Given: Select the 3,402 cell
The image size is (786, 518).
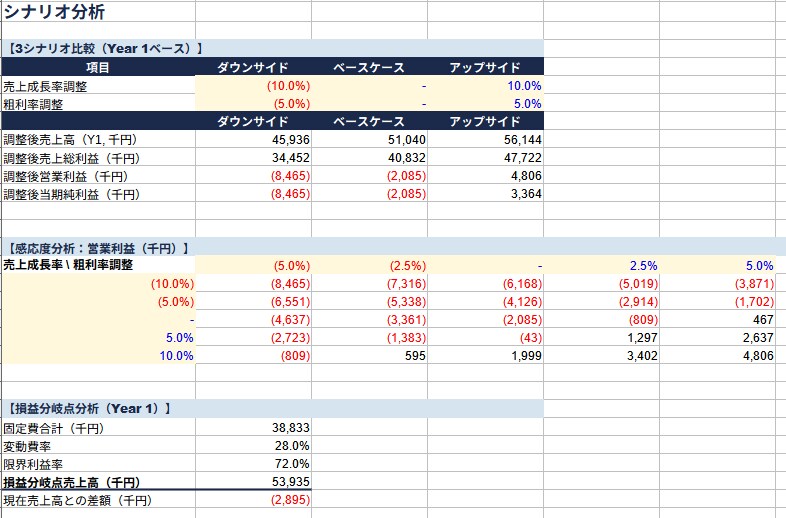Looking at the screenshot, I should coord(602,356).
